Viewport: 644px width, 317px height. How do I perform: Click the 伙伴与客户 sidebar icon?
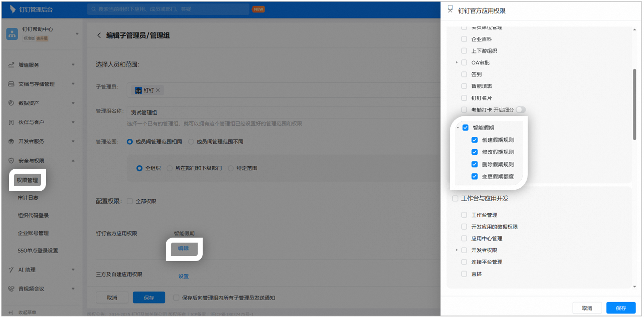[11, 122]
